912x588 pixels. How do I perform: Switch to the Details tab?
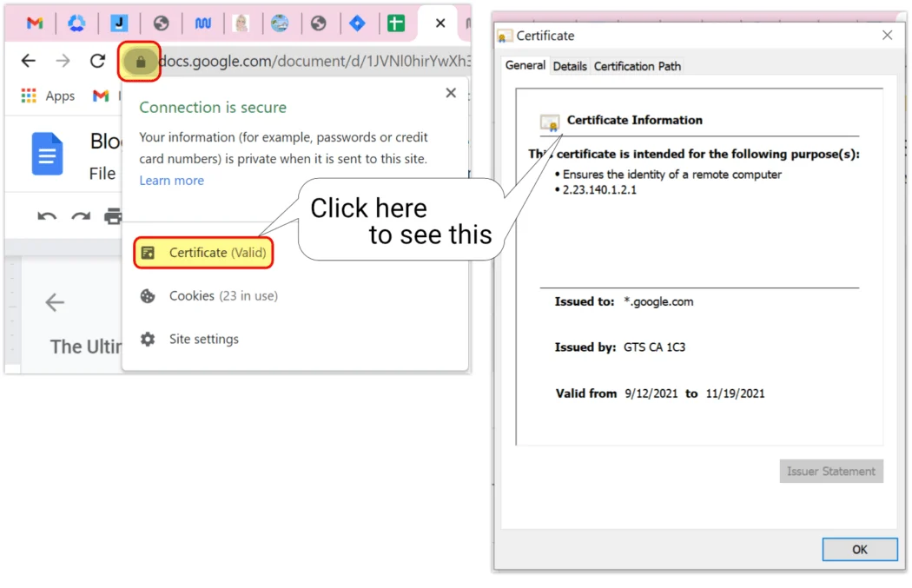click(570, 66)
